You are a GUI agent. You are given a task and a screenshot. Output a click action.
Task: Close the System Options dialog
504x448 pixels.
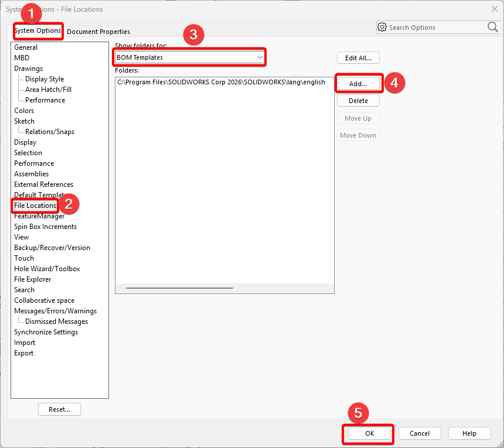(x=495, y=9)
